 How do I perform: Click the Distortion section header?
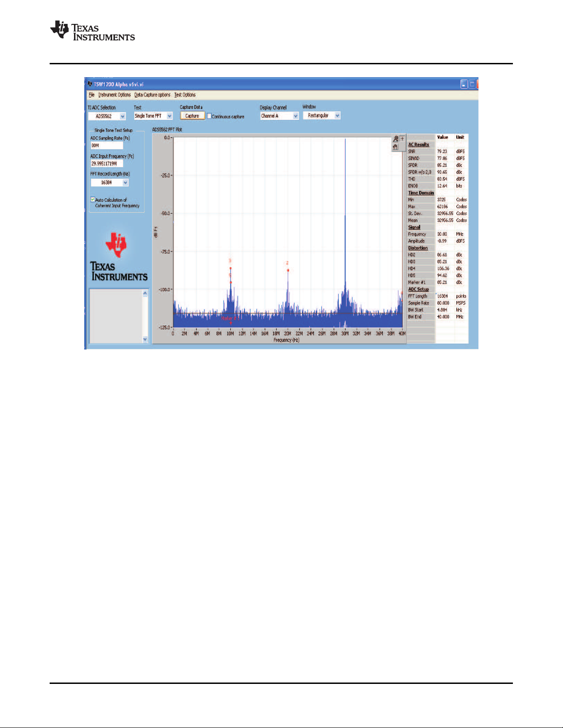418,248
